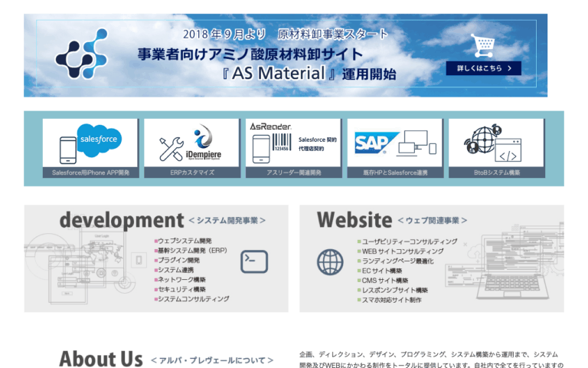
Task: Click the プラグイン開発 list item
Action: [177, 260]
